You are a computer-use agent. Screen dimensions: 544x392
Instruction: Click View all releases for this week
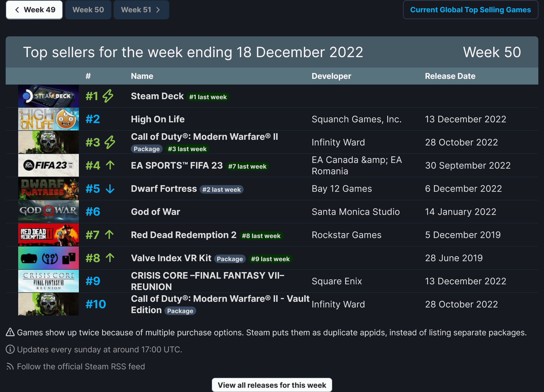click(272, 385)
